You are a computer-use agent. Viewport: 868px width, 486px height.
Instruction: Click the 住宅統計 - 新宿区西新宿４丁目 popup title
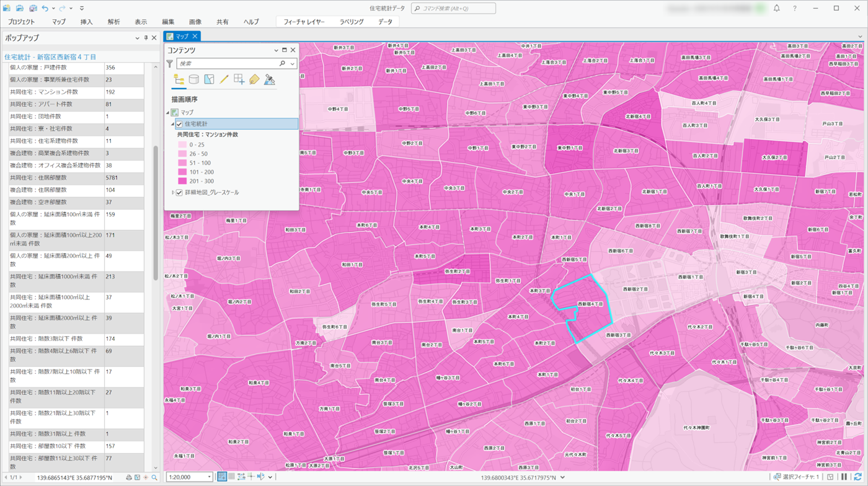tap(50, 56)
